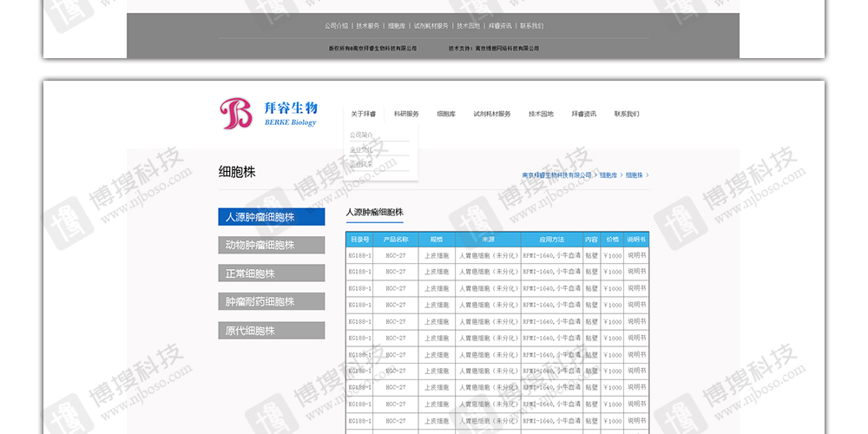Click the 价格 table column header
Screen dimensions: 868x434
pyautogui.click(x=613, y=240)
